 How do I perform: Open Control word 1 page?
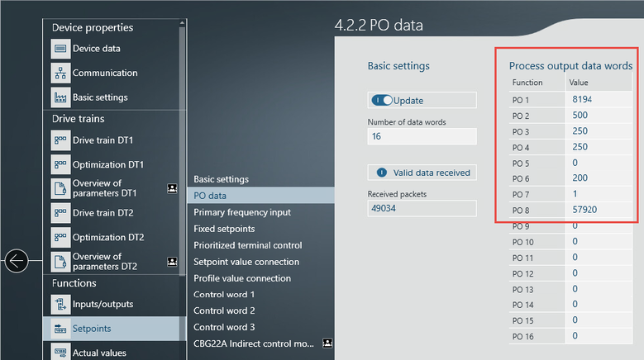(224, 295)
